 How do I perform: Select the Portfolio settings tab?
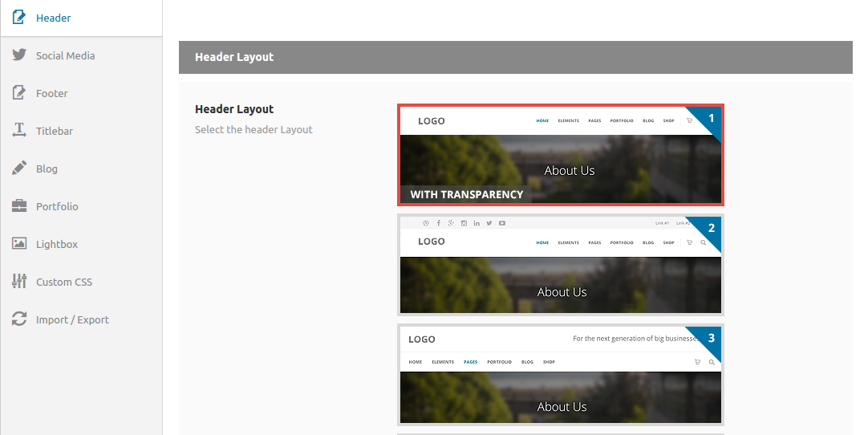[x=81, y=206]
